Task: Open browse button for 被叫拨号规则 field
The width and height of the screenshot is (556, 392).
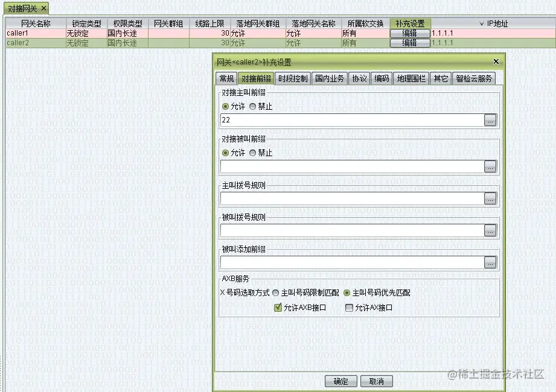Action: click(x=490, y=231)
